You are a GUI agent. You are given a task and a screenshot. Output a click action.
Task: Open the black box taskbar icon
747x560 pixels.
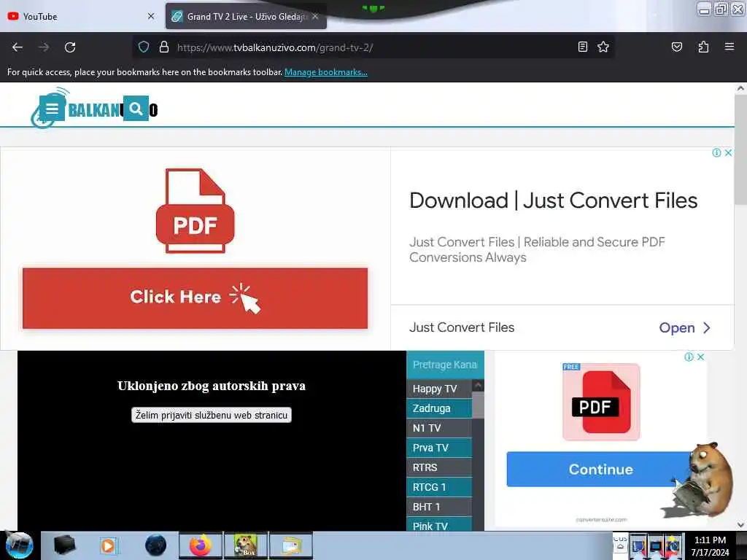pos(65,545)
